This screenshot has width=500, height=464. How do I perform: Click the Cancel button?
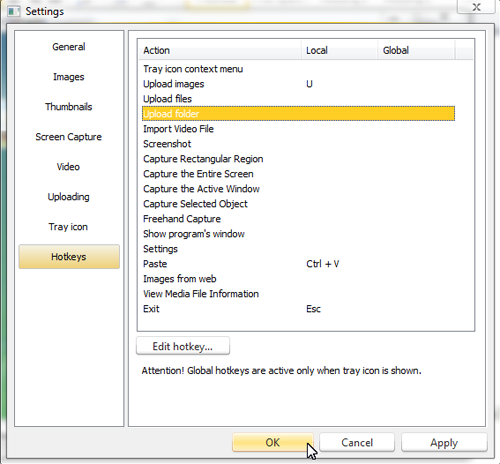(x=357, y=442)
